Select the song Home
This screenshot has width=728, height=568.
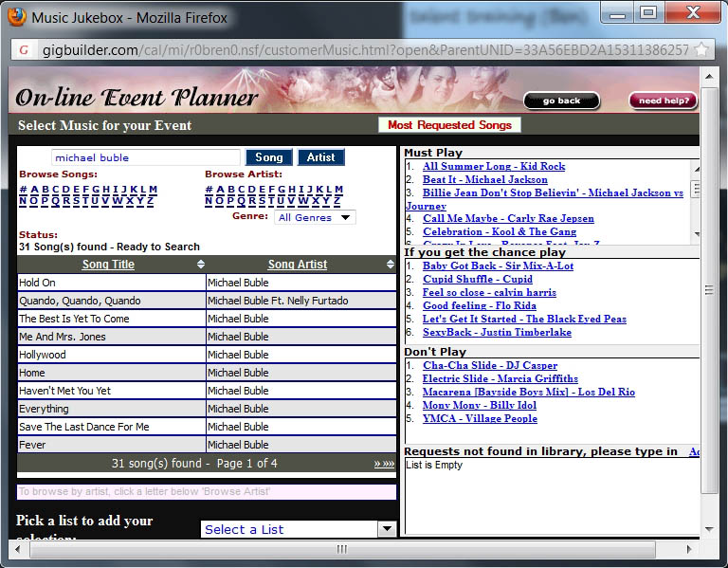click(x=112, y=373)
